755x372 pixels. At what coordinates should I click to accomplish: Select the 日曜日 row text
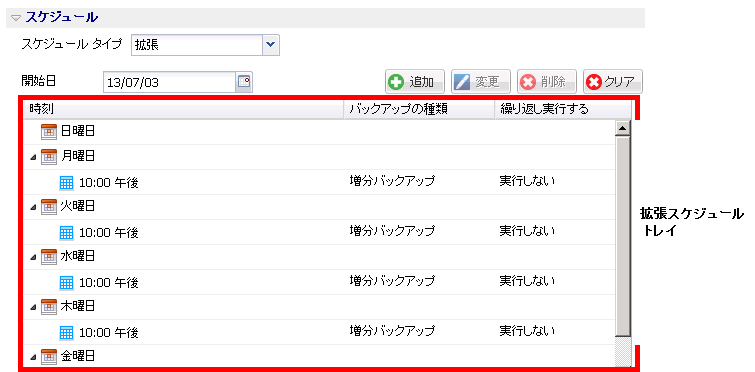pyautogui.click(x=78, y=131)
